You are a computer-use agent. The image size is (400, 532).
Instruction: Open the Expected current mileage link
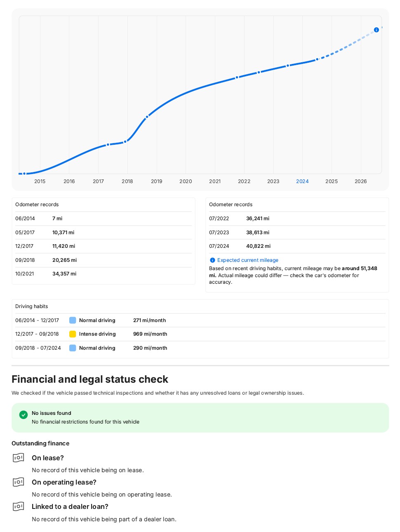tap(247, 260)
